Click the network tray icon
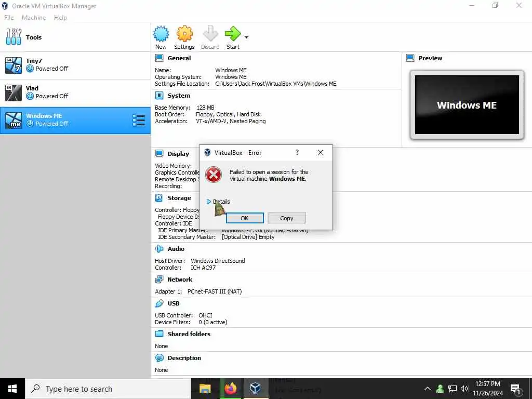This screenshot has height=399, width=532. [453, 389]
